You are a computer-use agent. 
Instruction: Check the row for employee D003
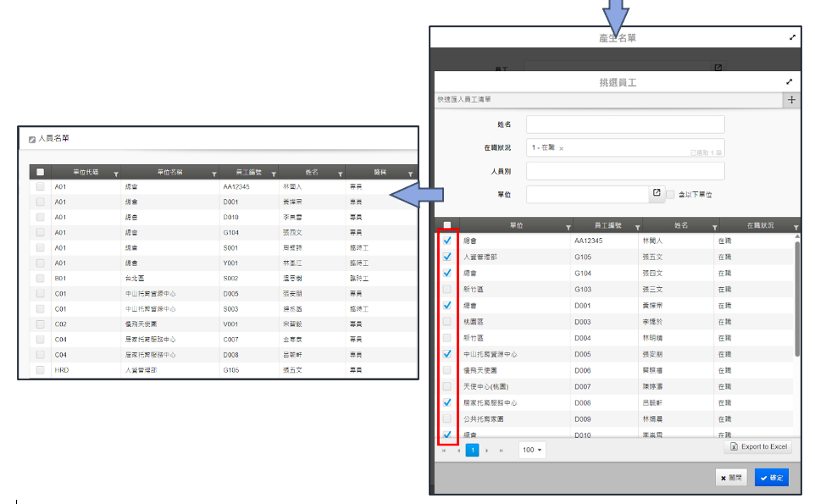[x=447, y=322]
